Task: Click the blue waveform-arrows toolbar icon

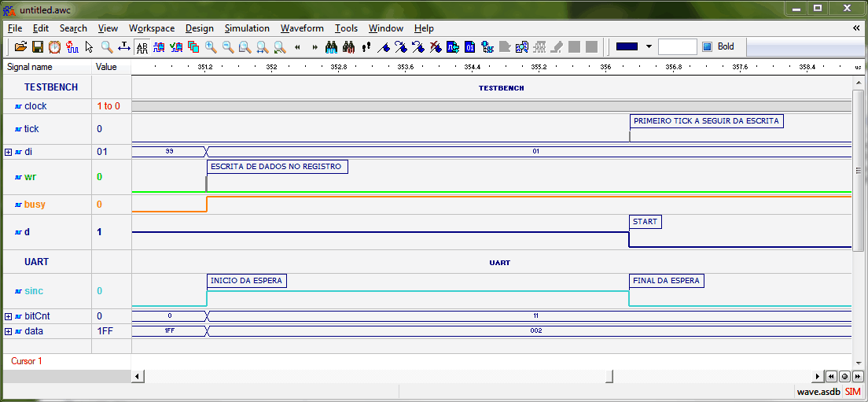Action: click(x=452, y=47)
